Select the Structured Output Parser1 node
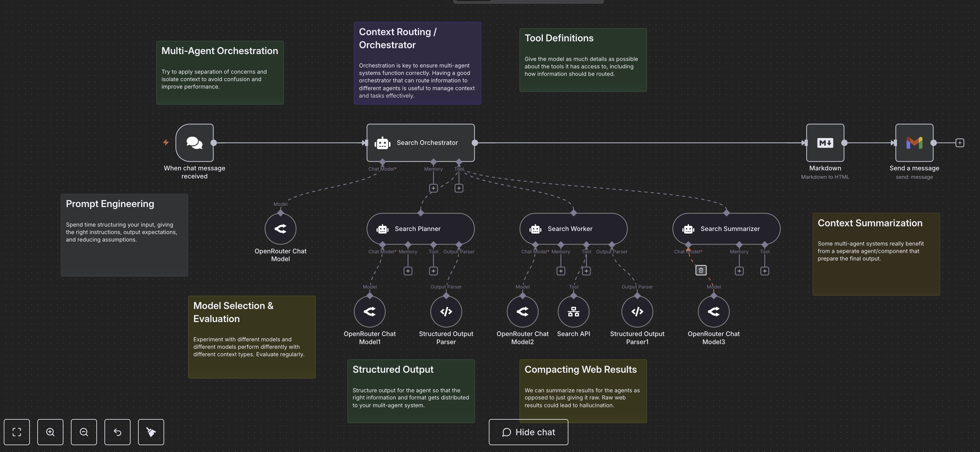Screen dimensions: 980x452 (637, 311)
